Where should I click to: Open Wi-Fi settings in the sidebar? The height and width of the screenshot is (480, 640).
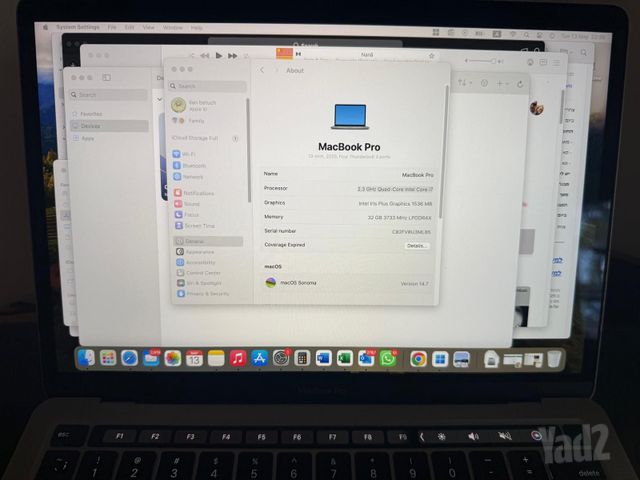tap(184, 154)
